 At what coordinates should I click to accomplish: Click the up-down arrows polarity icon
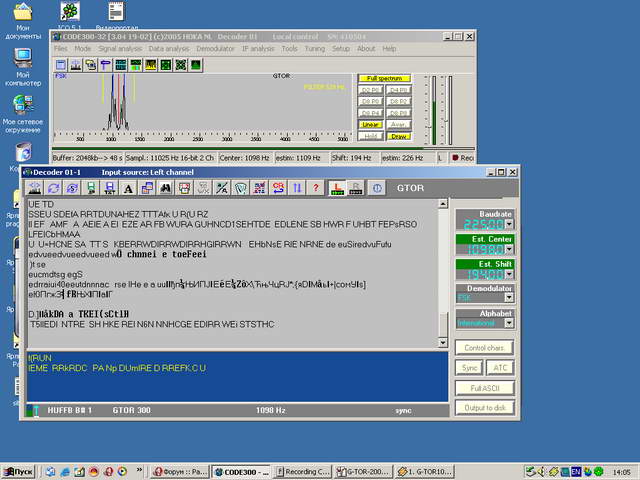[x=297, y=187]
